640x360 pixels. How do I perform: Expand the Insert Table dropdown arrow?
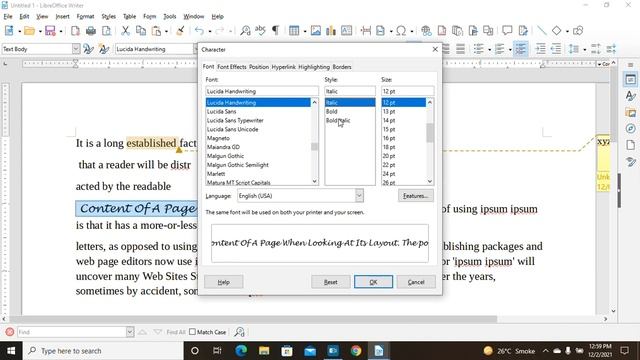pos(304,31)
